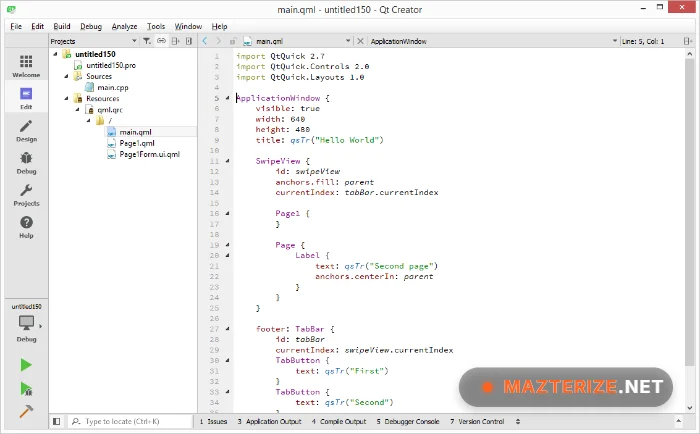Select main.qml in project tree
700x434 pixels.
135,132
